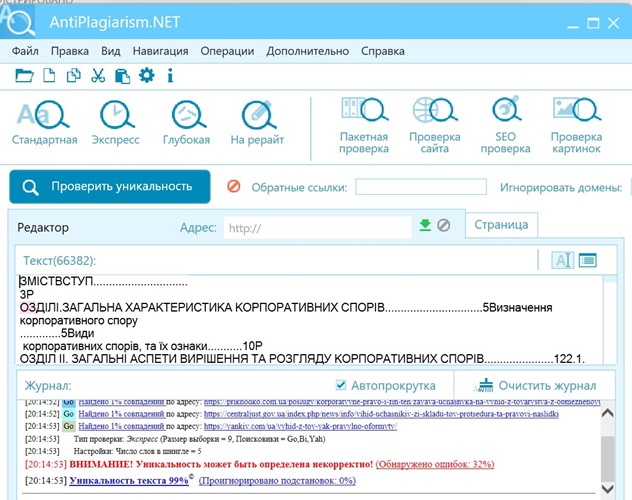Open the prikhodko.com.ua link
This screenshot has width=632, height=500.
pos(402,402)
